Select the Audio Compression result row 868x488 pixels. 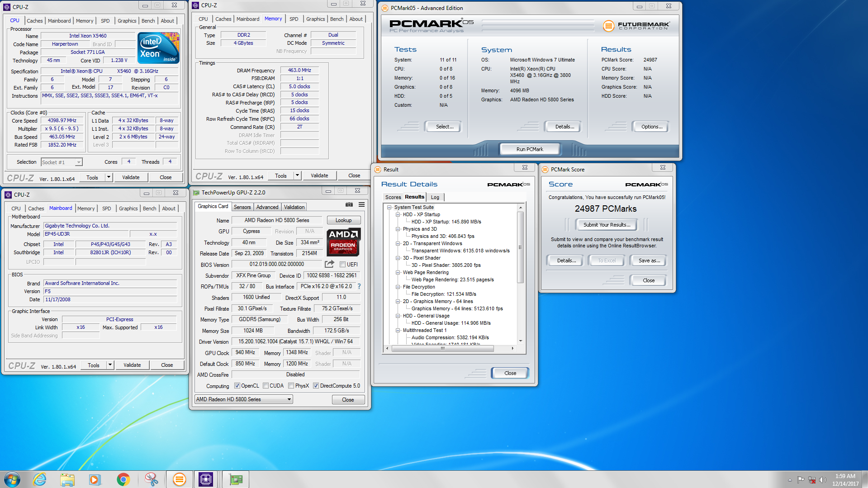click(x=450, y=337)
